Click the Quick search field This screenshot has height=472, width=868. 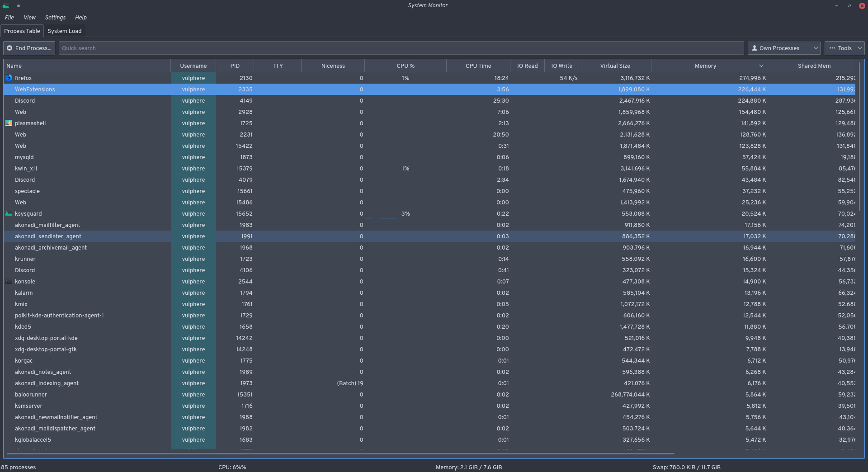tap(401, 48)
